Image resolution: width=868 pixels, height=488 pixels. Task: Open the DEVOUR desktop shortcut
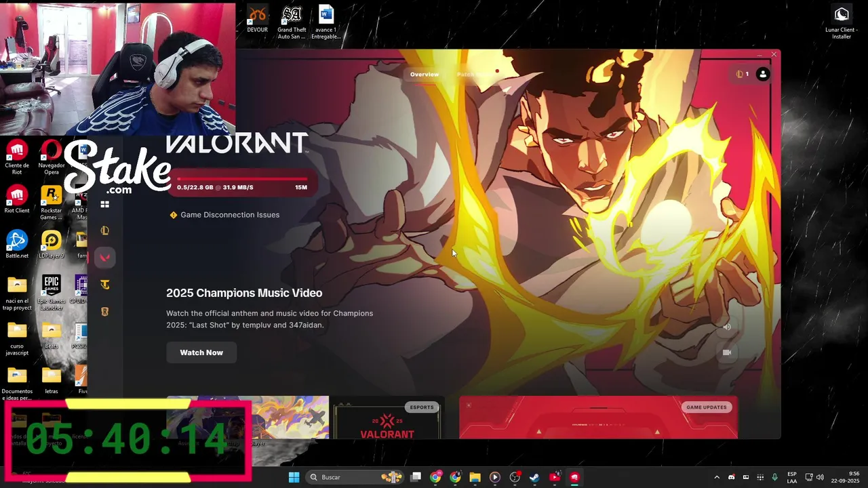point(257,20)
